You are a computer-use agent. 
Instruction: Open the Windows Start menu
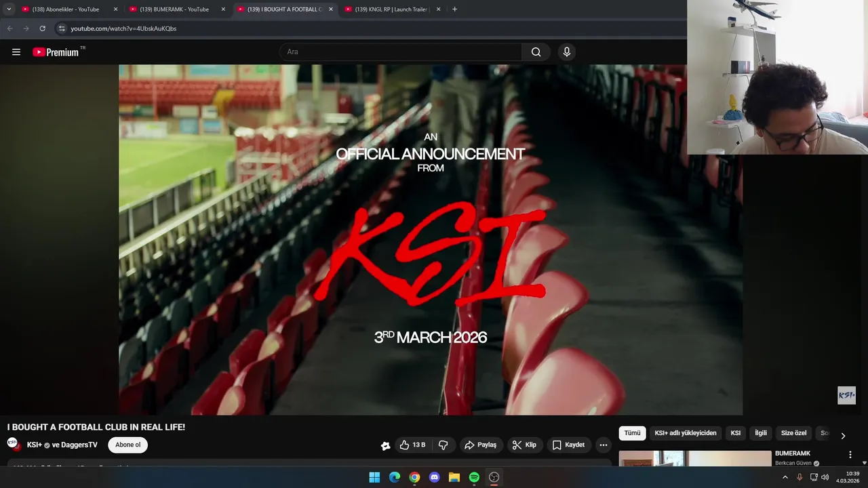pos(374,477)
